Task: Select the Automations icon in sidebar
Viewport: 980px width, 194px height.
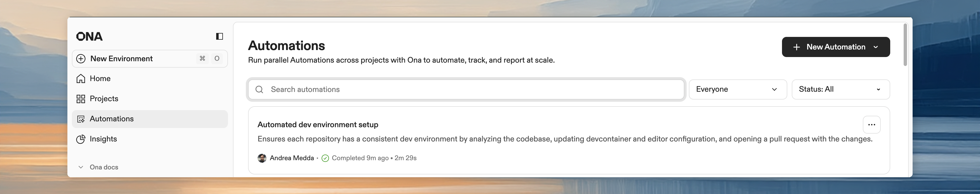Action: pos(81,119)
